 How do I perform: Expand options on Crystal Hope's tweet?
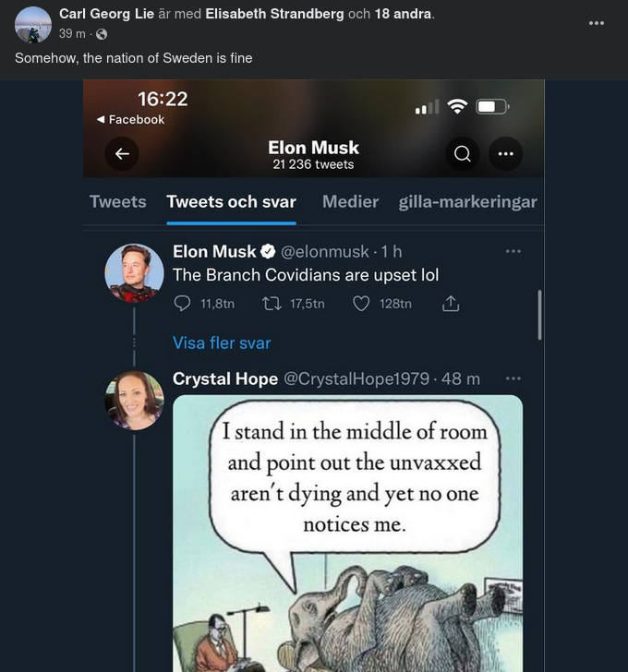513,378
